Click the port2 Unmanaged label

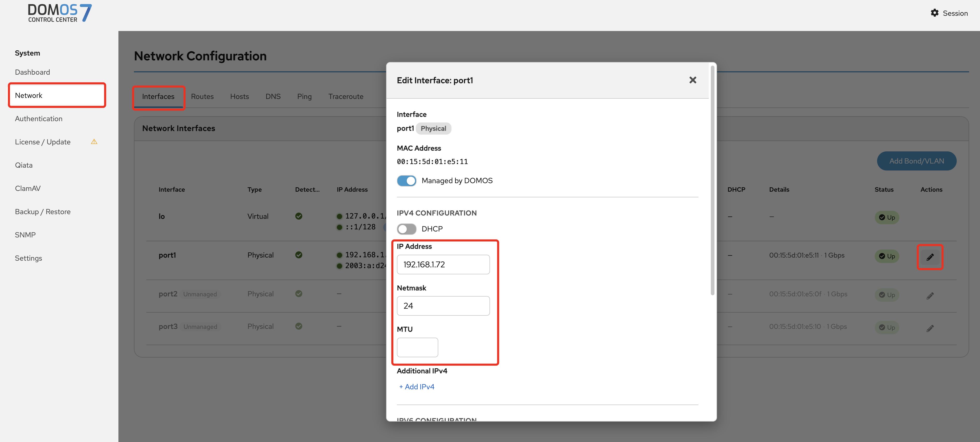click(200, 294)
